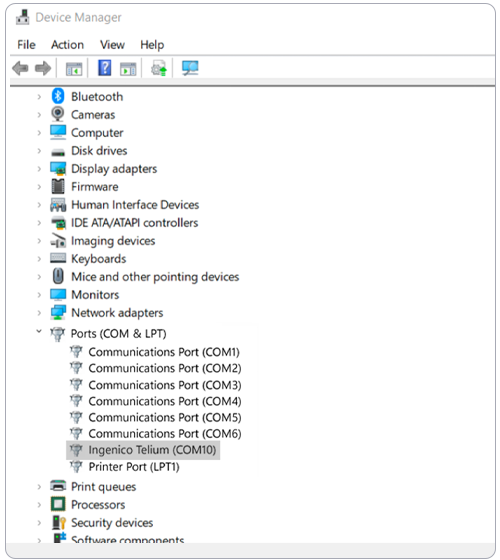Open the File menu

click(x=26, y=45)
